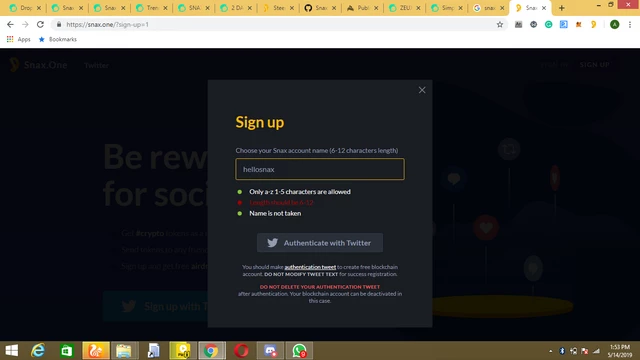640x360 pixels.
Task: Click the Snax account name input field
Action: click(320, 169)
